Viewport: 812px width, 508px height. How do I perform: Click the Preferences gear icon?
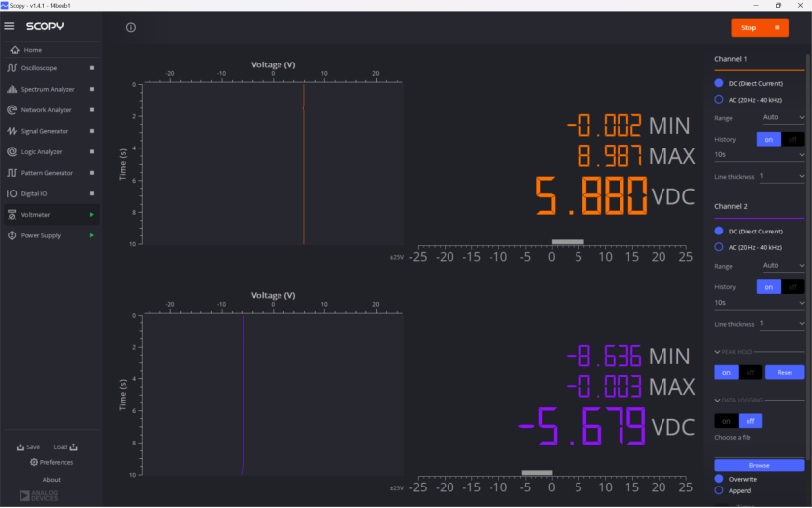(34, 462)
